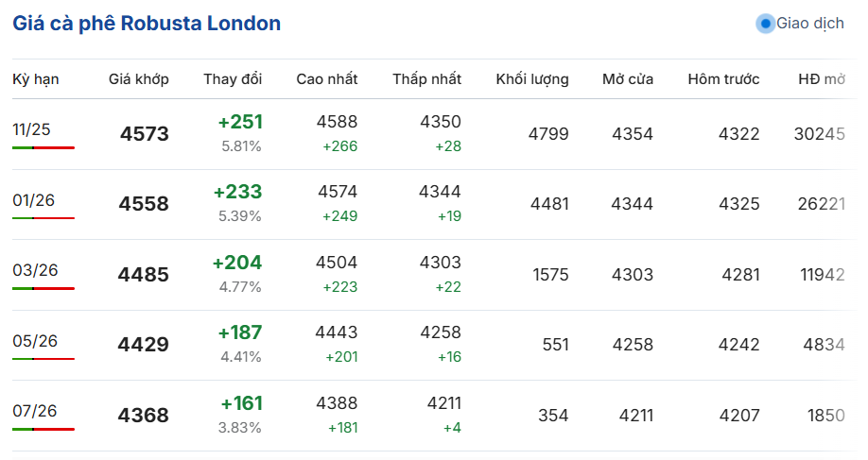Click the Mở cửa column header
Image resolution: width=868 pixels, height=460 pixels.
628,79
